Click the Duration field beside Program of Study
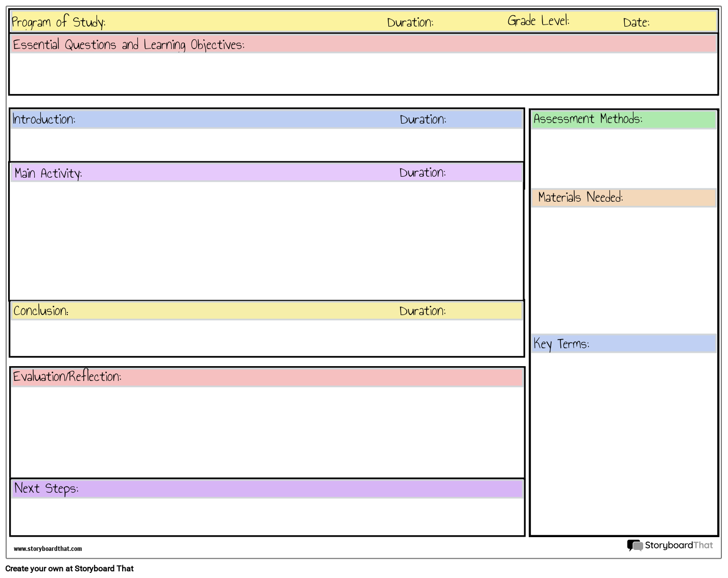The height and width of the screenshot is (578, 728). (x=410, y=22)
